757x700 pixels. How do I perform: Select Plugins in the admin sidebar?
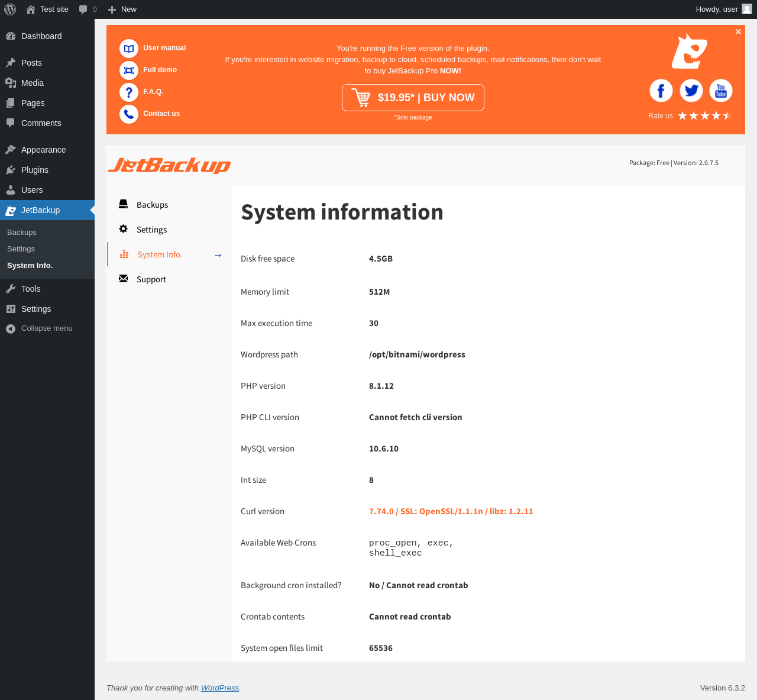coord(34,170)
